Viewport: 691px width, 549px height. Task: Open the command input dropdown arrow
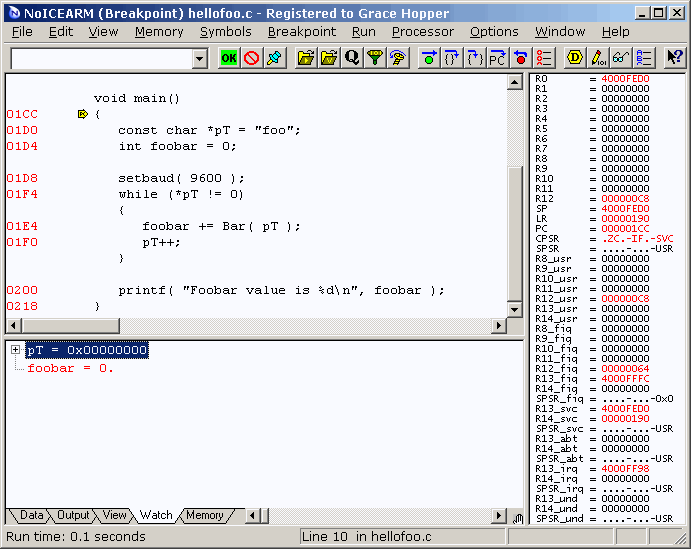[x=200, y=58]
